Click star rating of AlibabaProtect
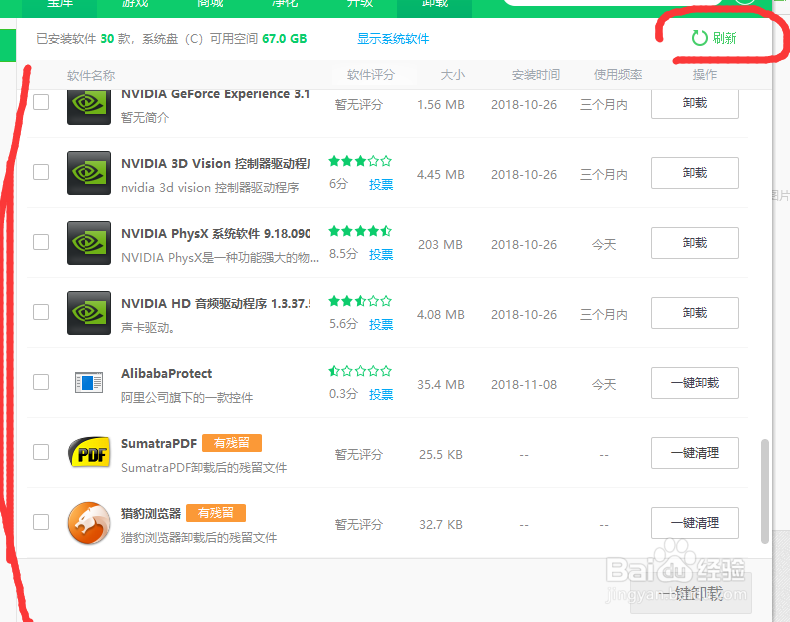The image size is (790, 622). click(360, 371)
